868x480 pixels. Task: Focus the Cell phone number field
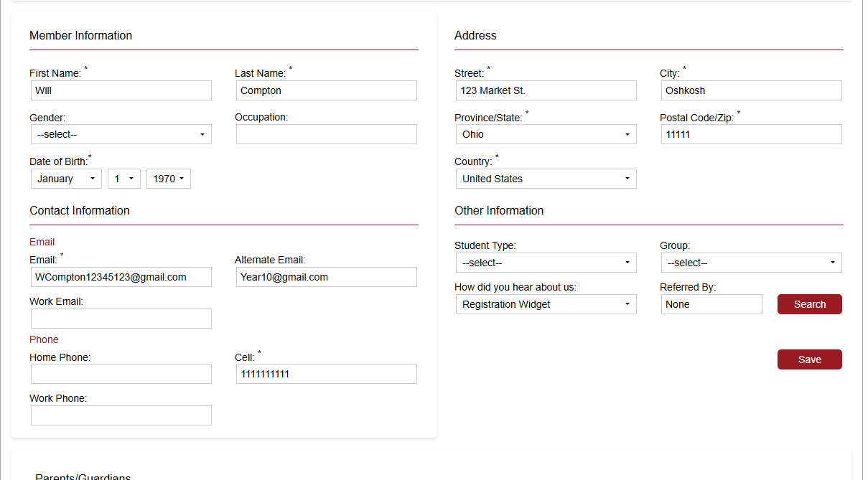pyautogui.click(x=326, y=374)
